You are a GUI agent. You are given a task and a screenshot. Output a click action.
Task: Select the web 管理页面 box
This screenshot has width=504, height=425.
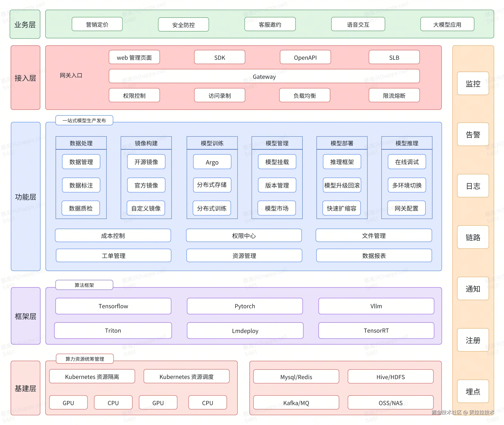134,57
